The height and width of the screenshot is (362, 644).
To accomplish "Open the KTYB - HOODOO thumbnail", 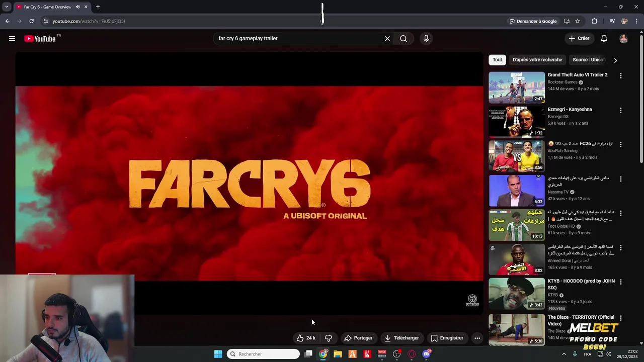I will click(x=517, y=294).
